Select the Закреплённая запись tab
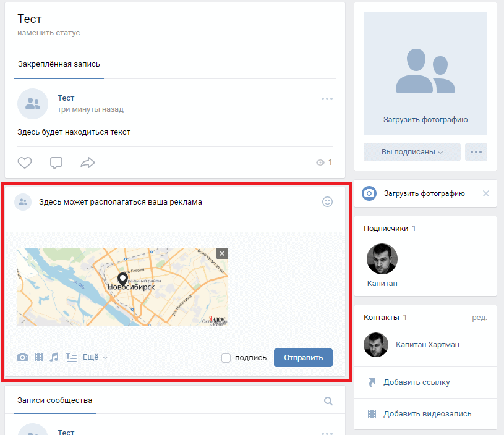The height and width of the screenshot is (435, 504). tap(59, 64)
